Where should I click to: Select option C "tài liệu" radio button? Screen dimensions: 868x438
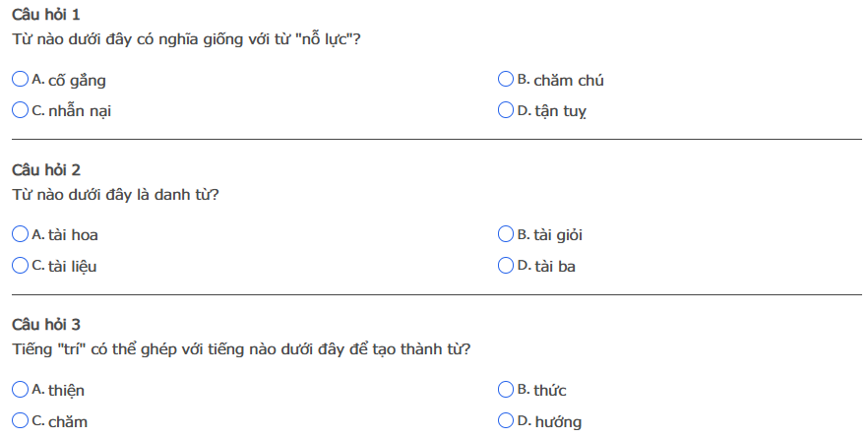tap(21, 266)
